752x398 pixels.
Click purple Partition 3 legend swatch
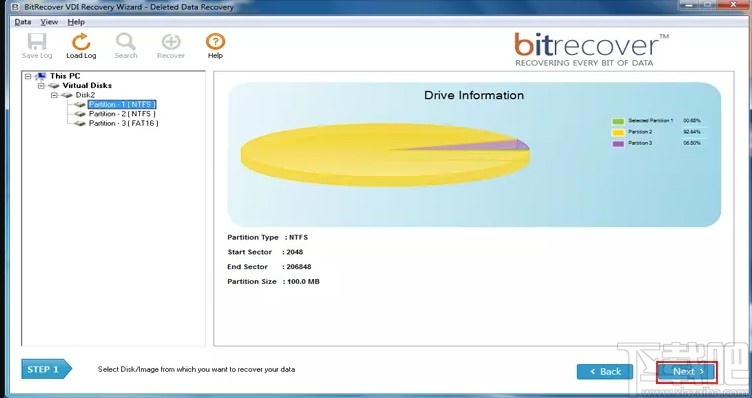click(618, 143)
